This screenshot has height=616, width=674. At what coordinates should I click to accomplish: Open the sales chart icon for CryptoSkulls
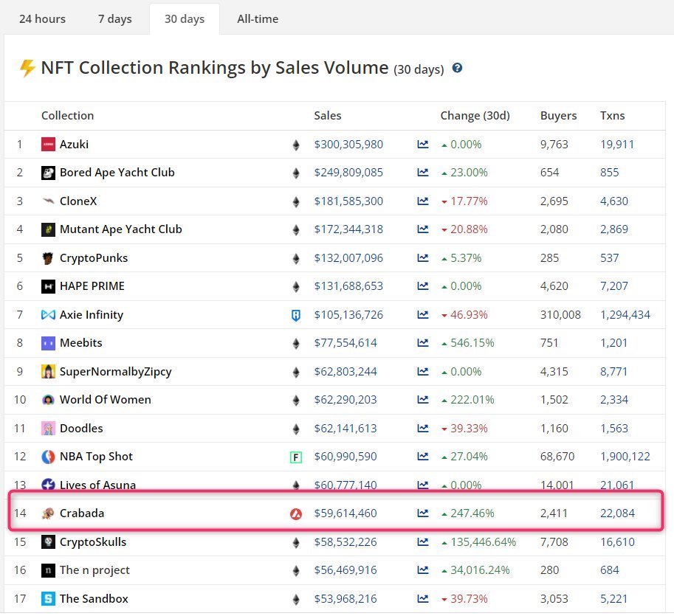pos(423,542)
